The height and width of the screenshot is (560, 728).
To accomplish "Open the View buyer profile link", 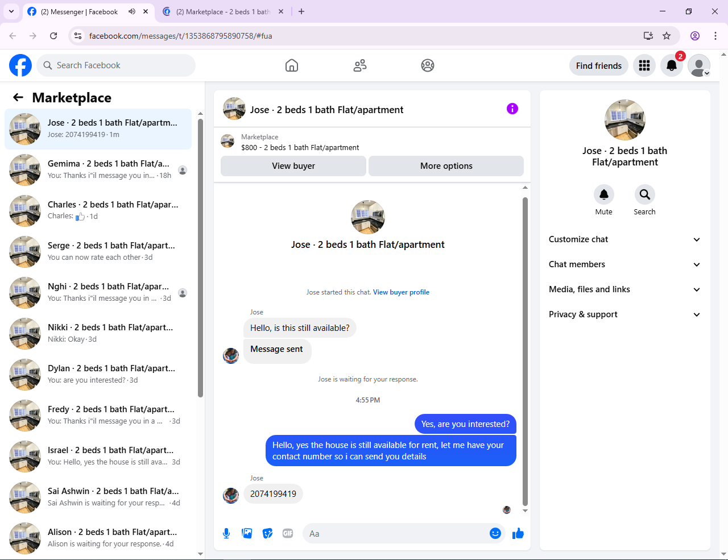I will point(401,292).
